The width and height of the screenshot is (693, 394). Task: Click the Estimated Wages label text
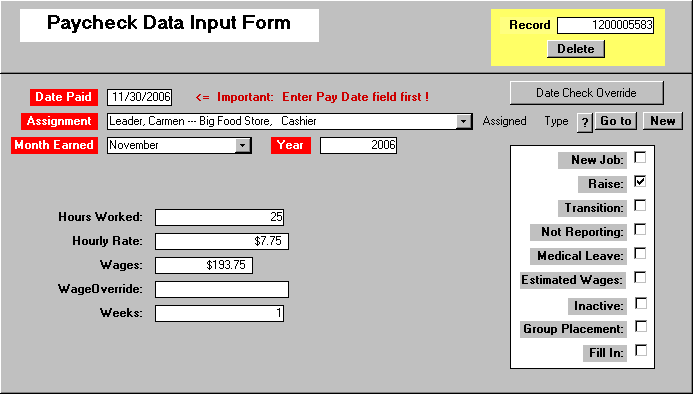pos(572,280)
